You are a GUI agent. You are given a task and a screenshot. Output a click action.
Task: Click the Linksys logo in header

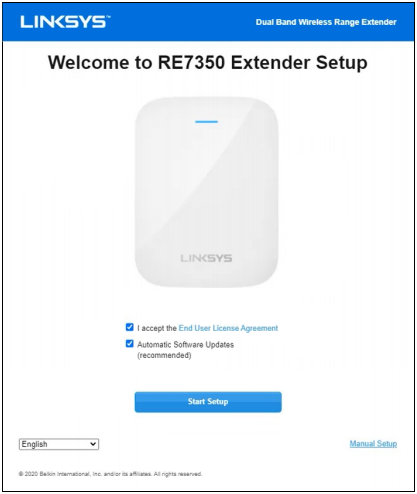pyautogui.click(x=63, y=22)
